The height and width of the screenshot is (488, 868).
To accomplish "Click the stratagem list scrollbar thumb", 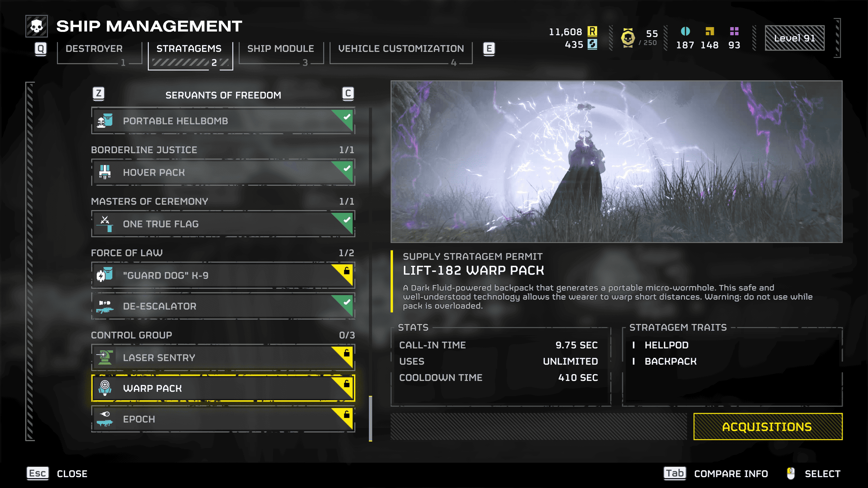I will [x=371, y=419].
